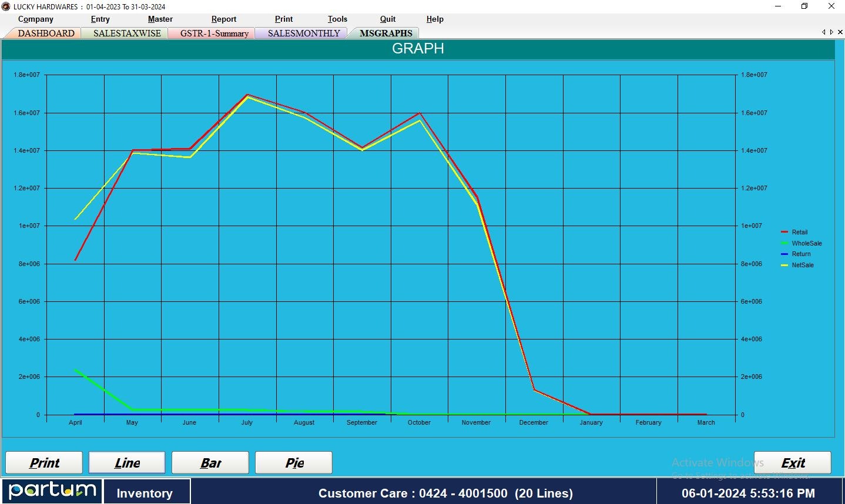Select the SALESMONTHLY tab
This screenshot has width=845, height=504.
301,33
